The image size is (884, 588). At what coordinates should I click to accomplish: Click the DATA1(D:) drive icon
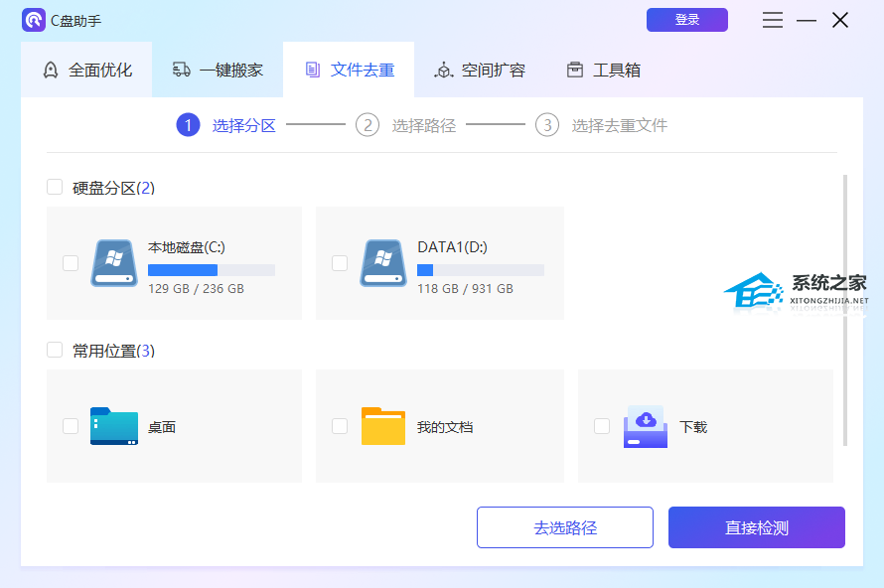[383, 263]
